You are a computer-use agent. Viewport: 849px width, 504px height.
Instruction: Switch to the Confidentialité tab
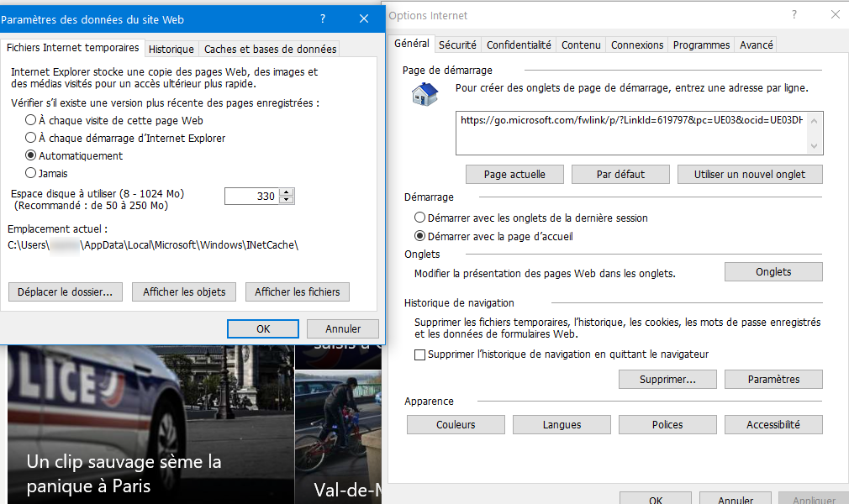(519, 45)
